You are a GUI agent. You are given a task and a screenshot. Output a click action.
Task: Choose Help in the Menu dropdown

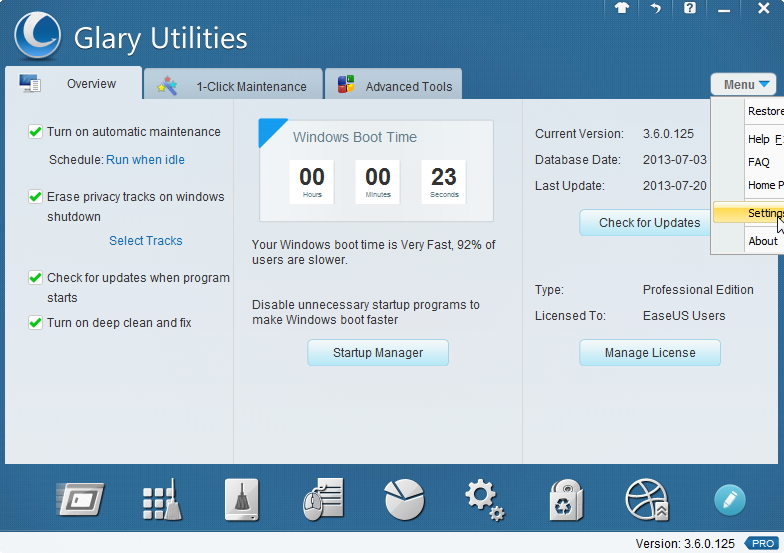(748, 139)
